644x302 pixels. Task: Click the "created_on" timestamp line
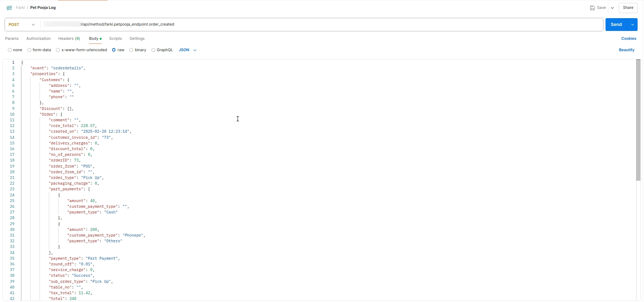(x=90, y=132)
